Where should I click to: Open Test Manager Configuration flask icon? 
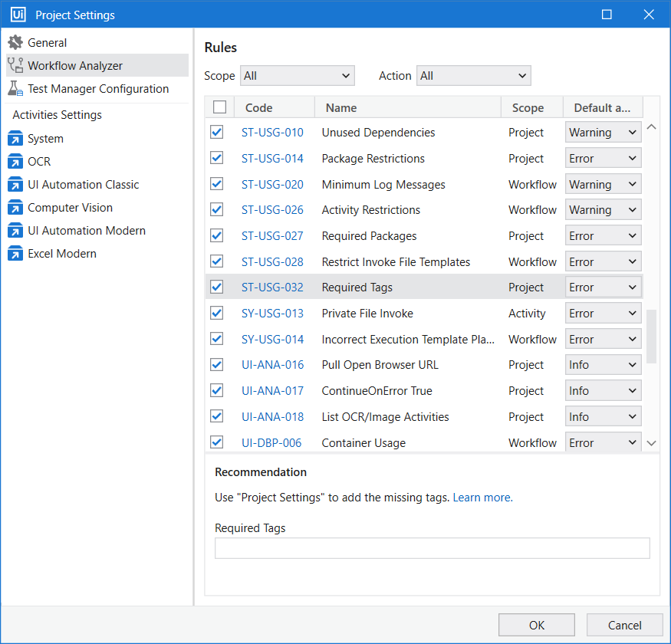coord(15,89)
